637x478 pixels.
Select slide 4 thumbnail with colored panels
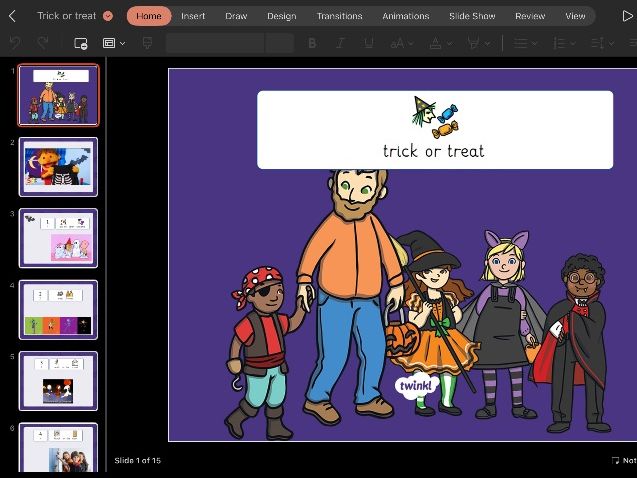(x=58, y=309)
